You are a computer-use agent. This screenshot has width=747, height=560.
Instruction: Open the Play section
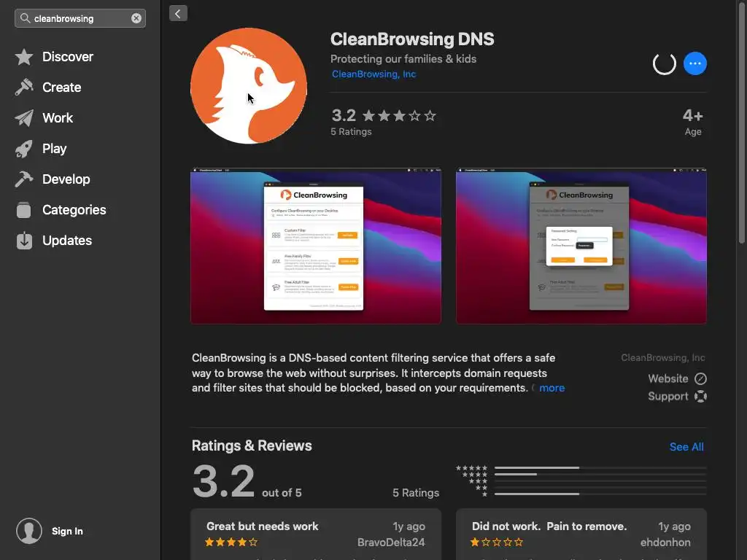(x=54, y=149)
